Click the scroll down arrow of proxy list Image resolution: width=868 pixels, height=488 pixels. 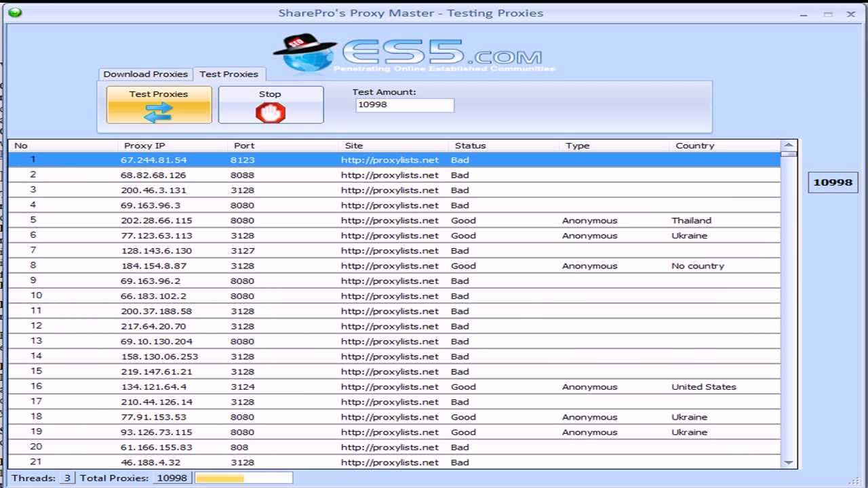789,462
